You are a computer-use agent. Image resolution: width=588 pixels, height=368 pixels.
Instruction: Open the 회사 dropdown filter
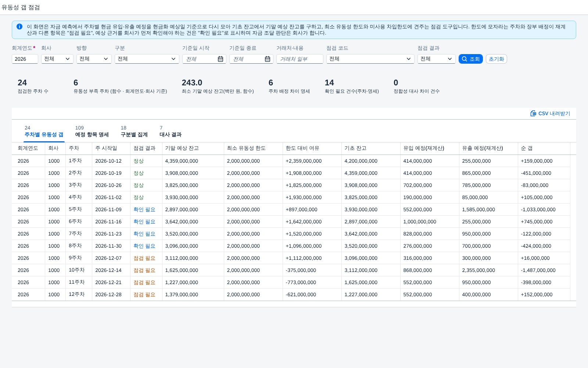point(57,59)
